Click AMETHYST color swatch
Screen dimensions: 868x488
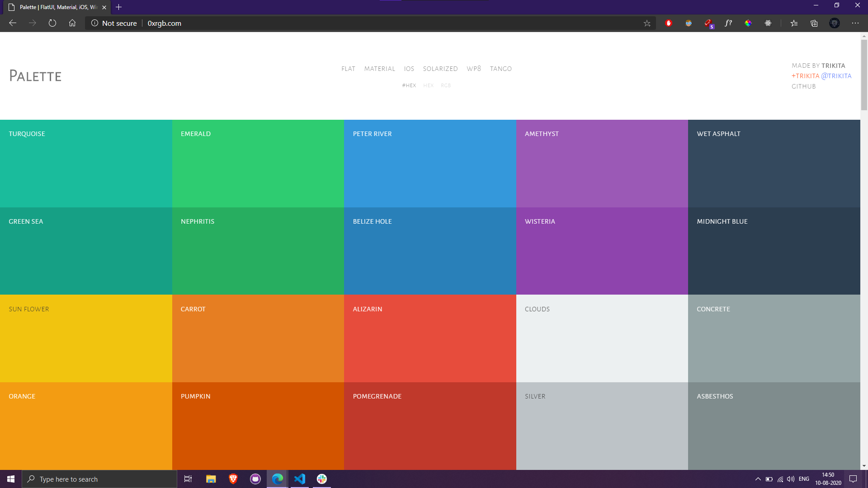tap(602, 163)
